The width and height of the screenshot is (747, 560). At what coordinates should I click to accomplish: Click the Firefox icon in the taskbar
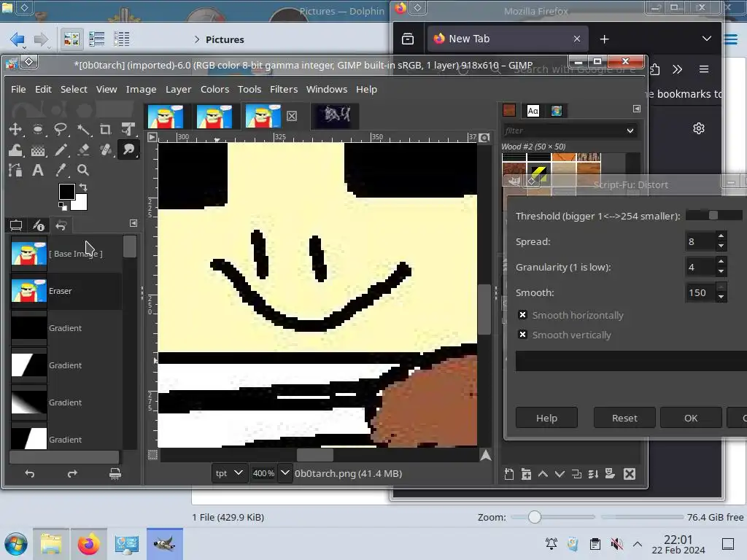pos(88,544)
